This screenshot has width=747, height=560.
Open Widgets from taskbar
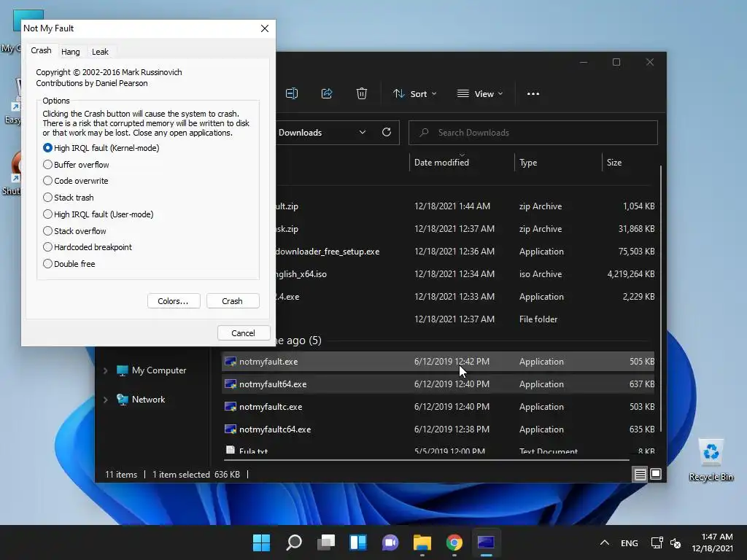pos(357,542)
